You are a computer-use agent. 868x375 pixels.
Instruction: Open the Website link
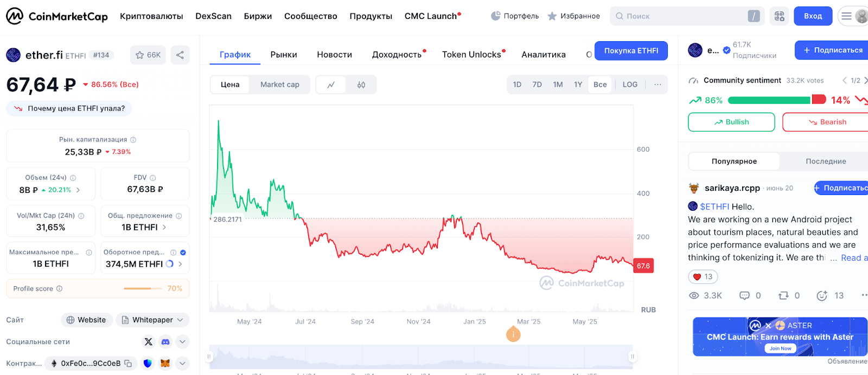pos(87,320)
